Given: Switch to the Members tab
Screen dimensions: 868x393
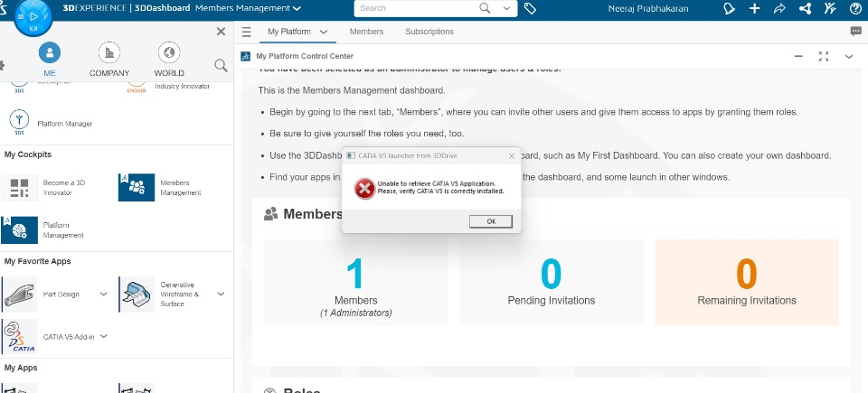Looking at the screenshot, I should click(x=366, y=32).
